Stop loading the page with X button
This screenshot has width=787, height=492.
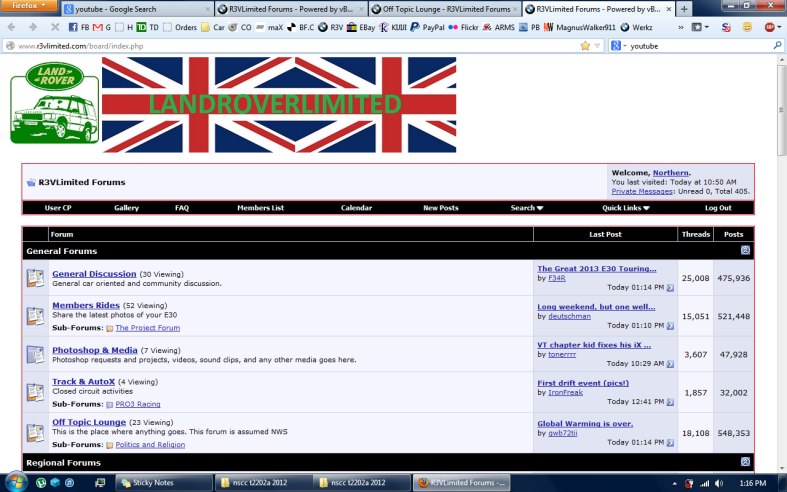click(x=55, y=27)
